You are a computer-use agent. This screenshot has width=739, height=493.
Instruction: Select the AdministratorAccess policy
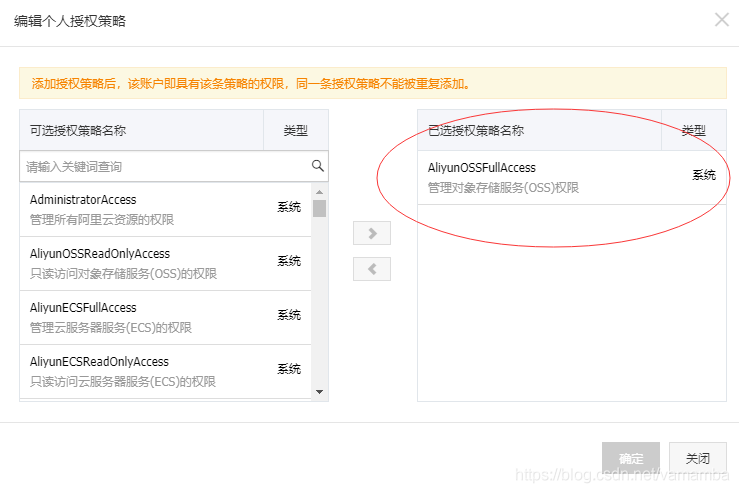click(x=165, y=209)
